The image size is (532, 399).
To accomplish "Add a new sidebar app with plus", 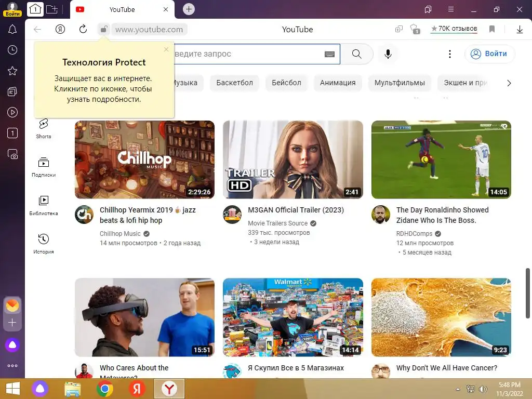I will click(x=12, y=322).
